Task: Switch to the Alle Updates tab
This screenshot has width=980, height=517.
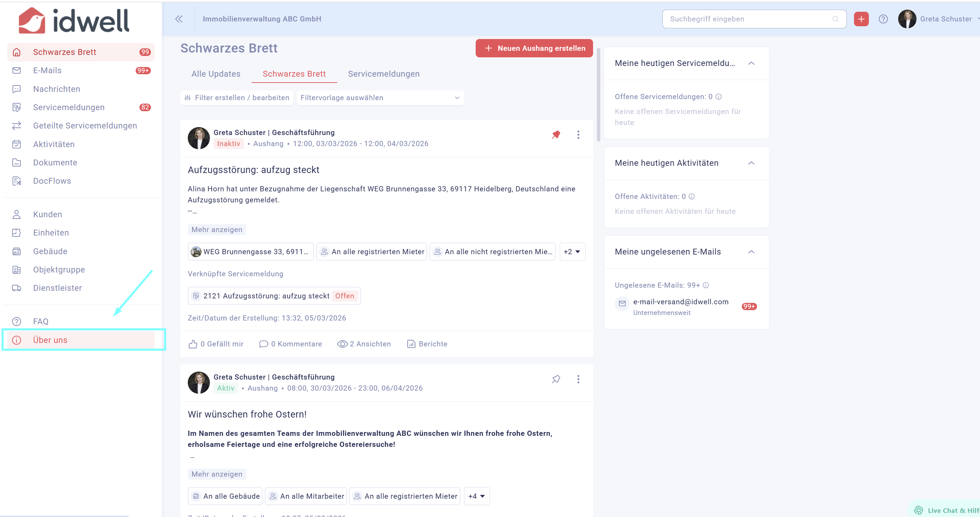Action: [216, 74]
